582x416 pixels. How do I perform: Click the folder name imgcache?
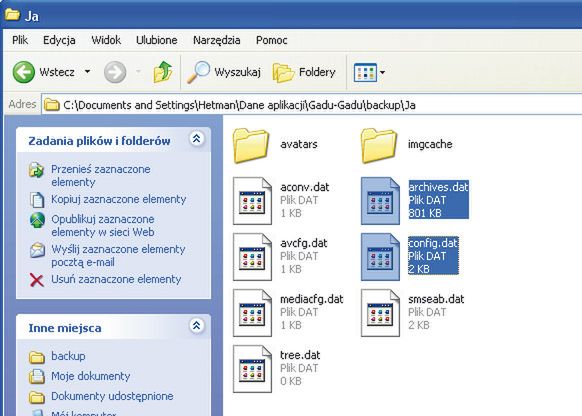coord(430,144)
